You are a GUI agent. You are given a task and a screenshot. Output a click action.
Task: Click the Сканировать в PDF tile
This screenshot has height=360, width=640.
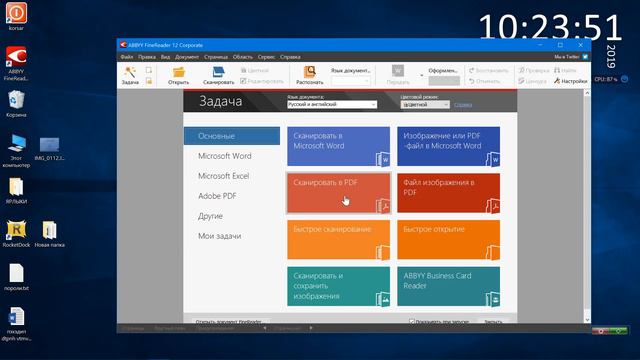[338, 193]
